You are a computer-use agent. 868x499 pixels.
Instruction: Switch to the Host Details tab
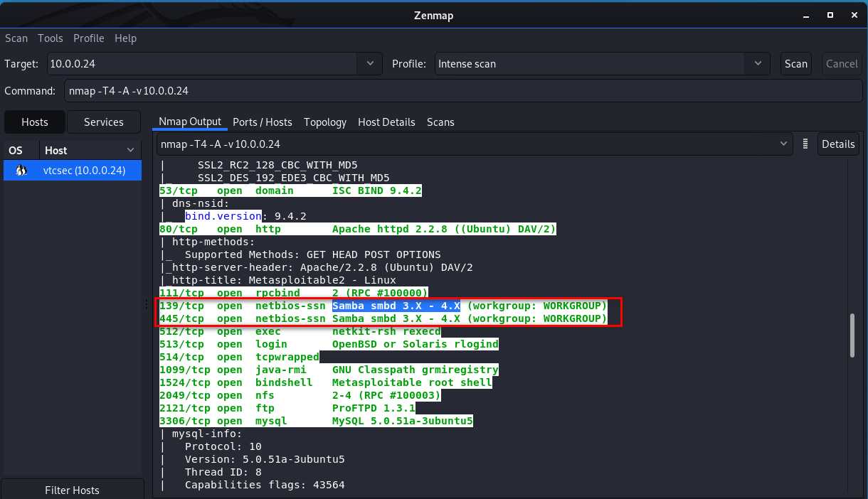386,122
